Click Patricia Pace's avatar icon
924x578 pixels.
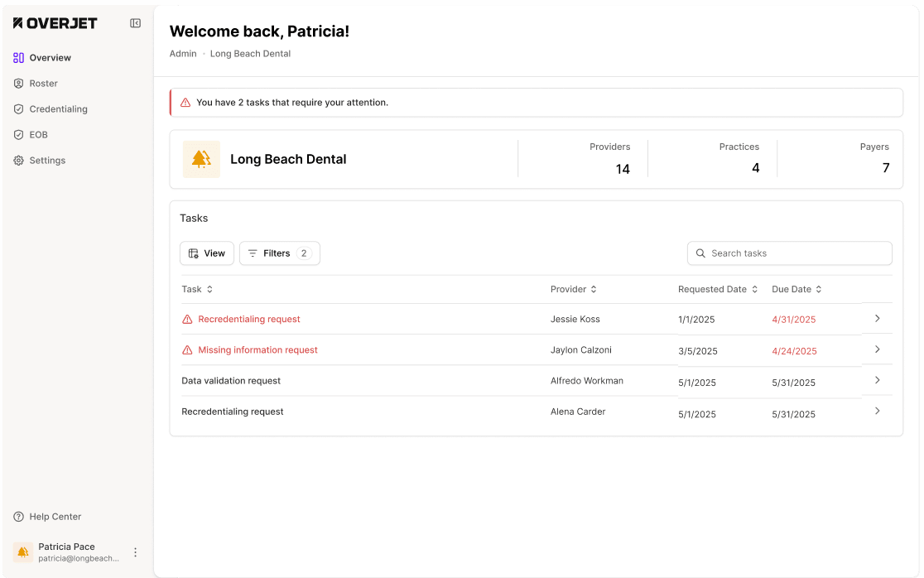click(23, 552)
